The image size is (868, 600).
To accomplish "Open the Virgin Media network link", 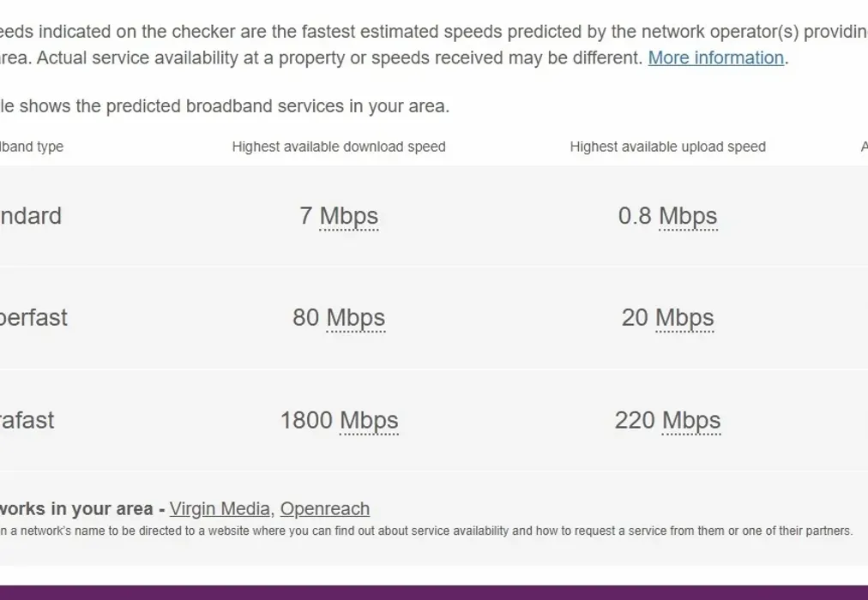I will pos(219,509).
